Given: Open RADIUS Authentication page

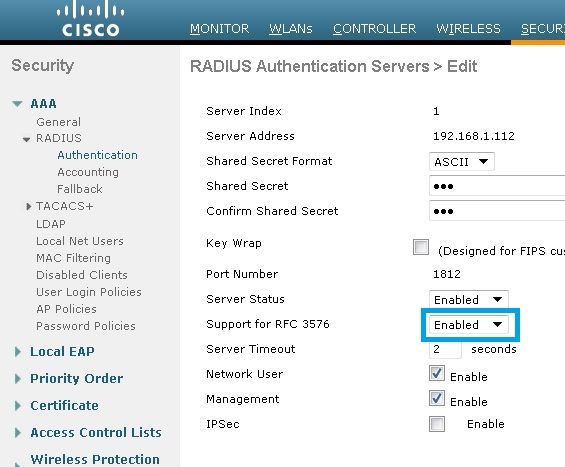Looking at the screenshot, I should pyautogui.click(x=97, y=155).
